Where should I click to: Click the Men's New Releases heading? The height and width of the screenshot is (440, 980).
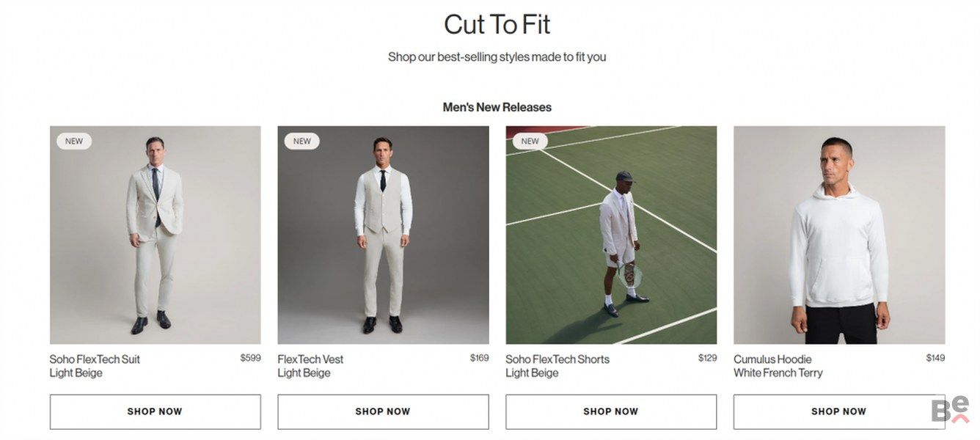click(x=497, y=107)
